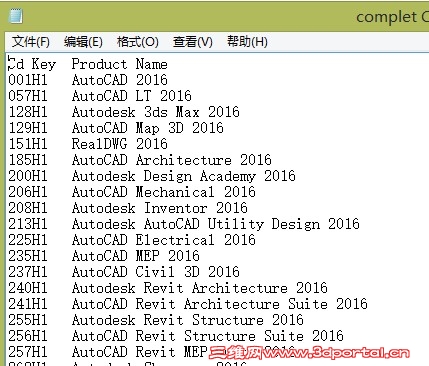The height and width of the screenshot is (366, 429).
Task: Click the product key 241H1
Action: click(x=28, y=304)
